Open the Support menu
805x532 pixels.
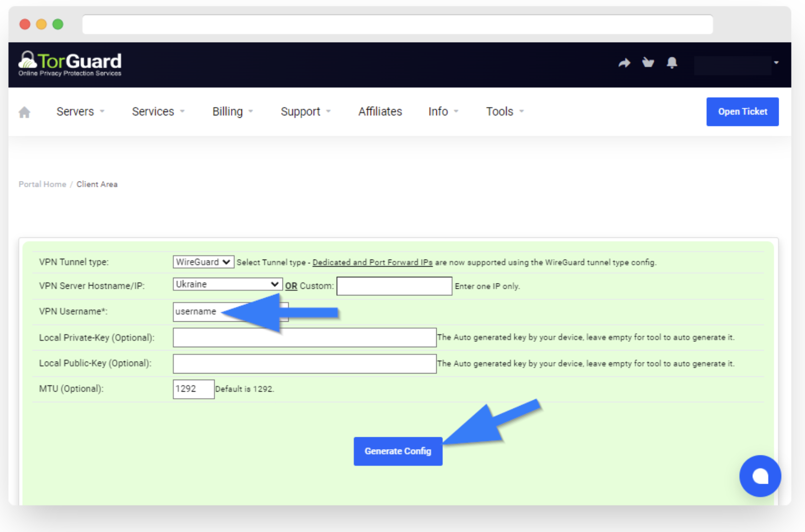coord(305,112)
